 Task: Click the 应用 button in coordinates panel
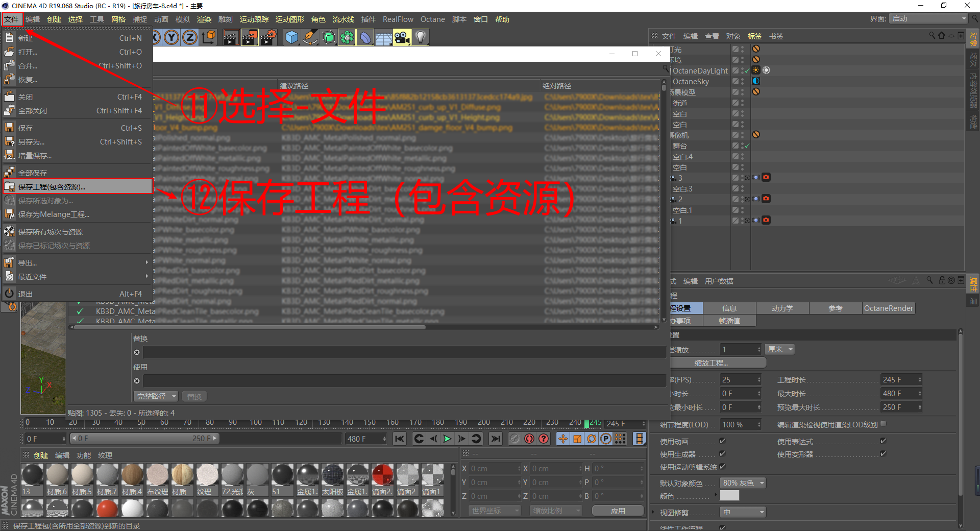tap(618, 511)
